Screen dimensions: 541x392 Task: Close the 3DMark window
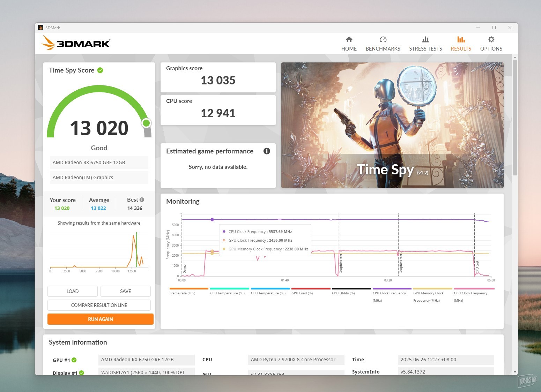point(510,28)
